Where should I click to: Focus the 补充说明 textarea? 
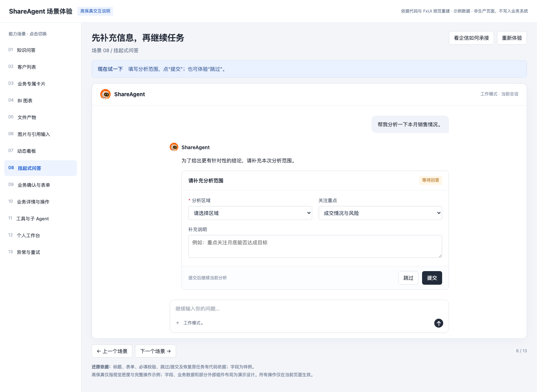click(x=315, y=246)
